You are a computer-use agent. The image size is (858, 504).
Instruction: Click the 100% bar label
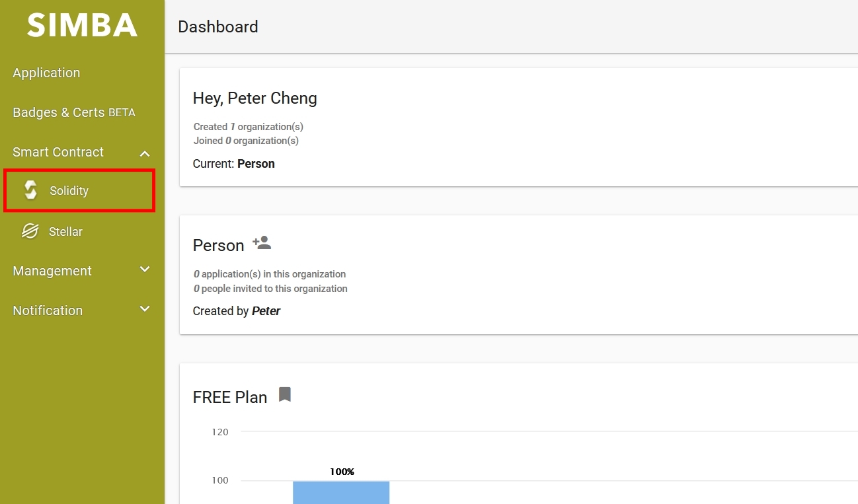tap(342, 472)
